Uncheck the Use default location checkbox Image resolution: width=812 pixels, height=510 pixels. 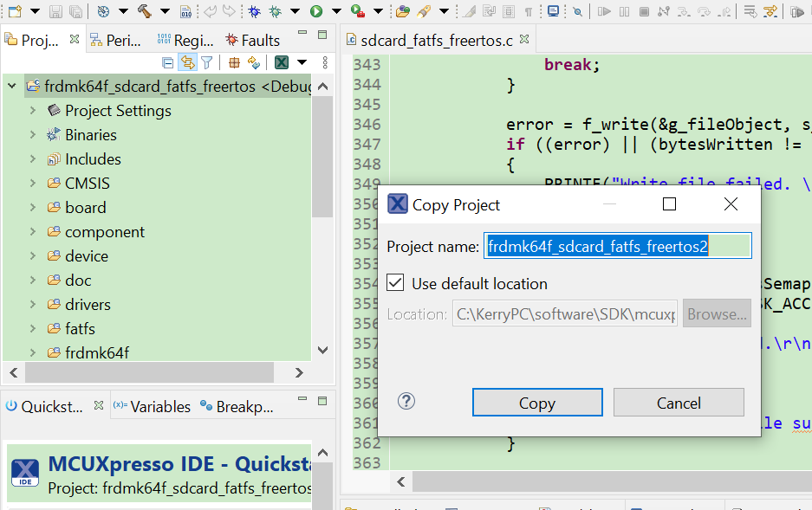[395, 282]
